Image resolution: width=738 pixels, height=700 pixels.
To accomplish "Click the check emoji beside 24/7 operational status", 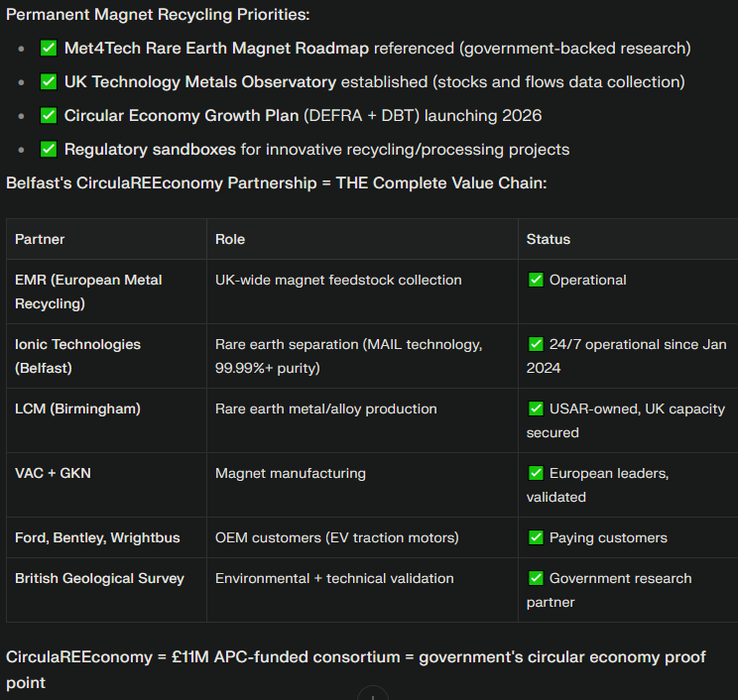I will 536,344.
